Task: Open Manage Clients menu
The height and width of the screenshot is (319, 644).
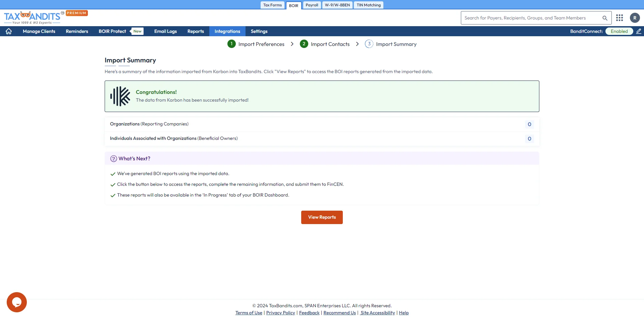Action: tap(39, 31)
